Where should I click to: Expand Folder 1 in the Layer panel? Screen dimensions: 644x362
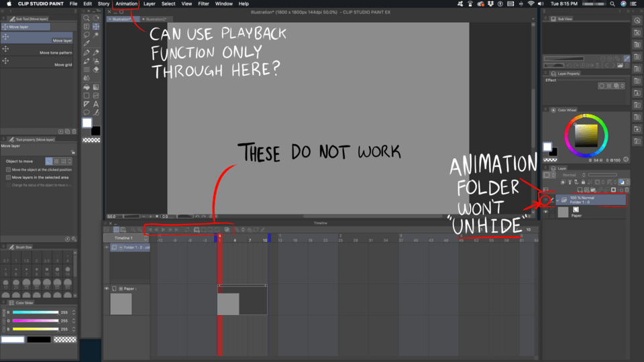point(557,200)
